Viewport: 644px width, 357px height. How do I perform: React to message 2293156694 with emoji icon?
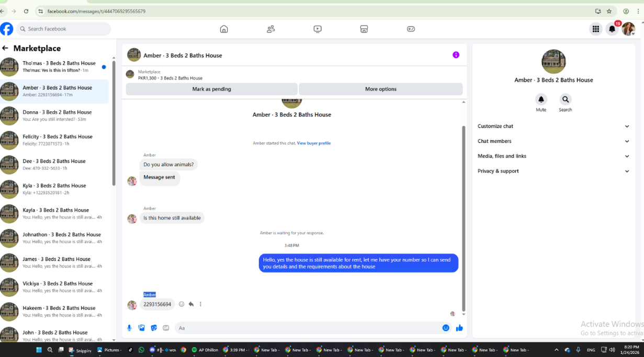coord(182,304)
